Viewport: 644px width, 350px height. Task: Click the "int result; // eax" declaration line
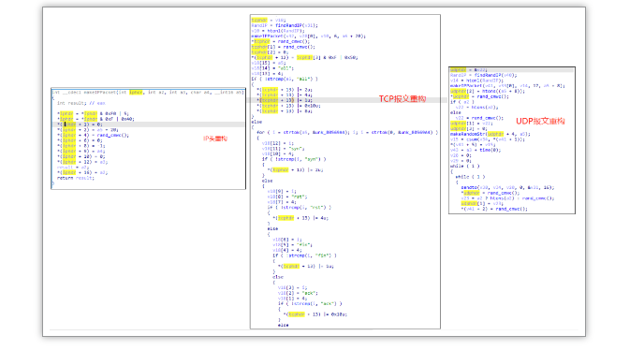click(x=80, y=103)
